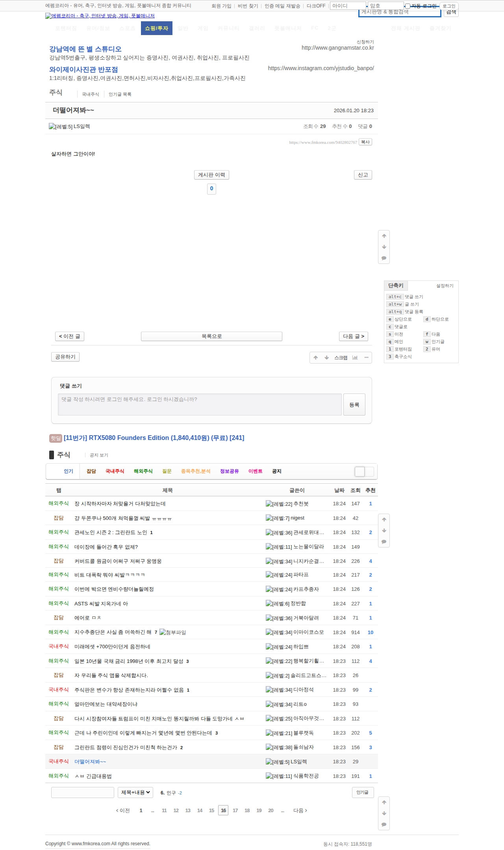Viewport: 504px width, 850px height.
Task: Copy the post URL with 복사
Action: pos(366,142)
